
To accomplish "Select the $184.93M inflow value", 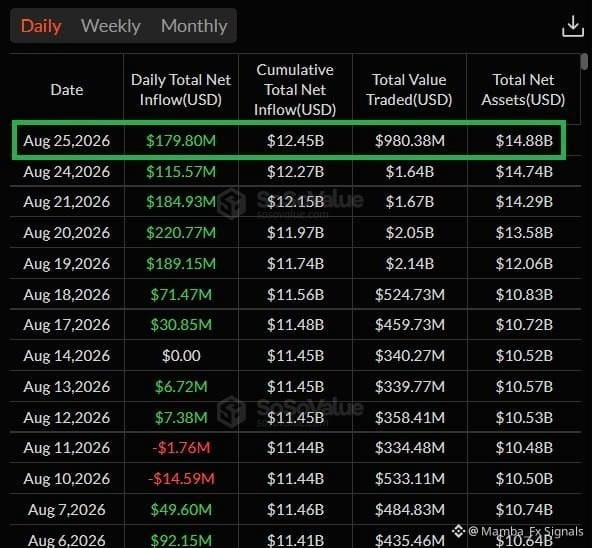I will (x=181, y=202).
